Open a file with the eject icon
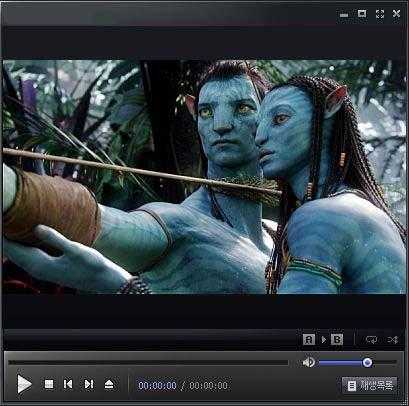Viewport: 409px width, 406px height. coord(109,384)
